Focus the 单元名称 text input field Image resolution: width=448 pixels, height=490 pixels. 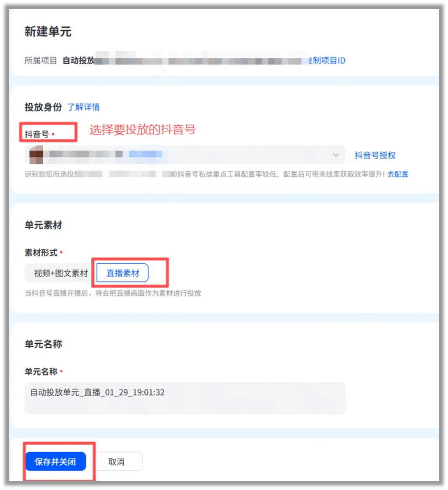coord(185,398)
